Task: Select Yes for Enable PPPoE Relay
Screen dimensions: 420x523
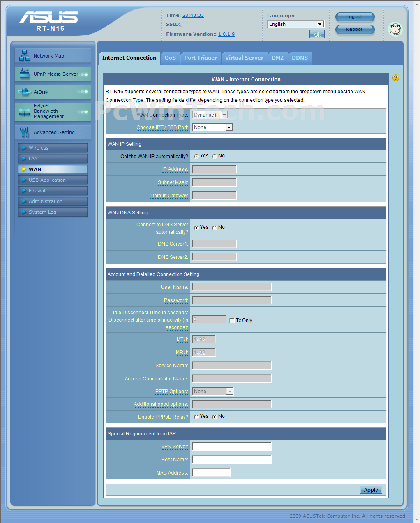Action: pyautogui.click(x=196, y=417)
